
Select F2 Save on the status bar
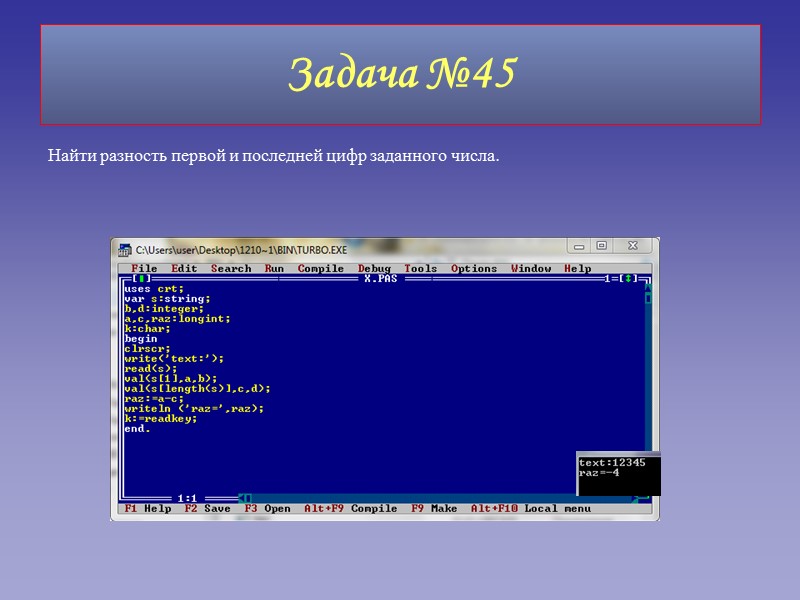pos(205,508)
